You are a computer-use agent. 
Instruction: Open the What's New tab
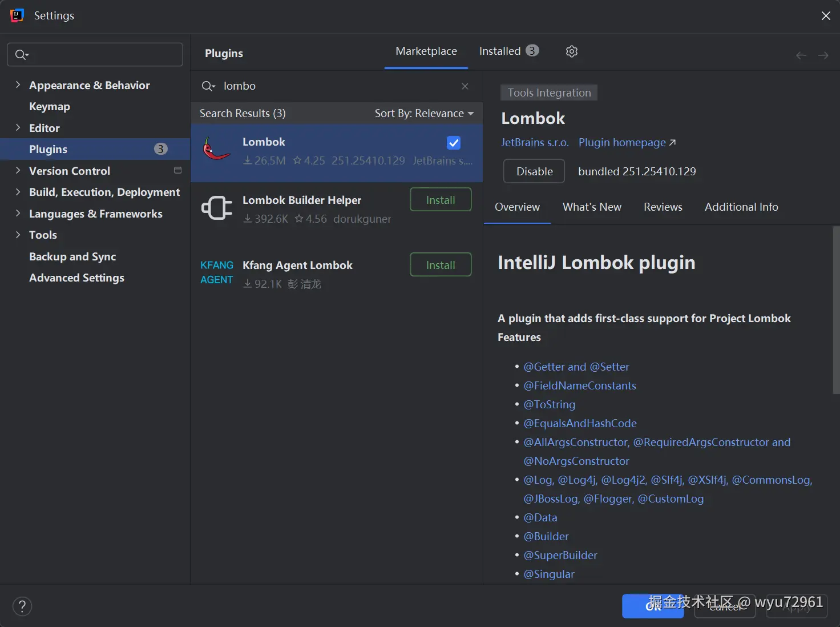click(x=592, y=207)
